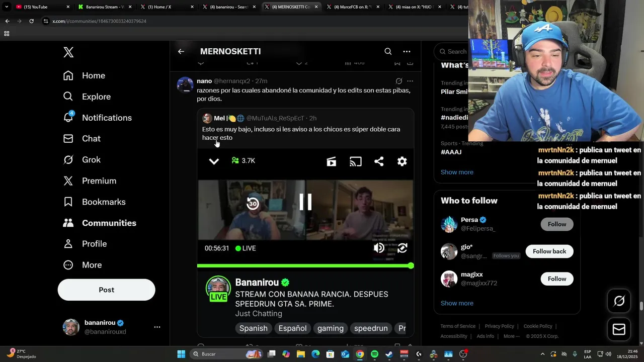Open floating Grok button
The image size is (644, 362).
click(619, 301)
